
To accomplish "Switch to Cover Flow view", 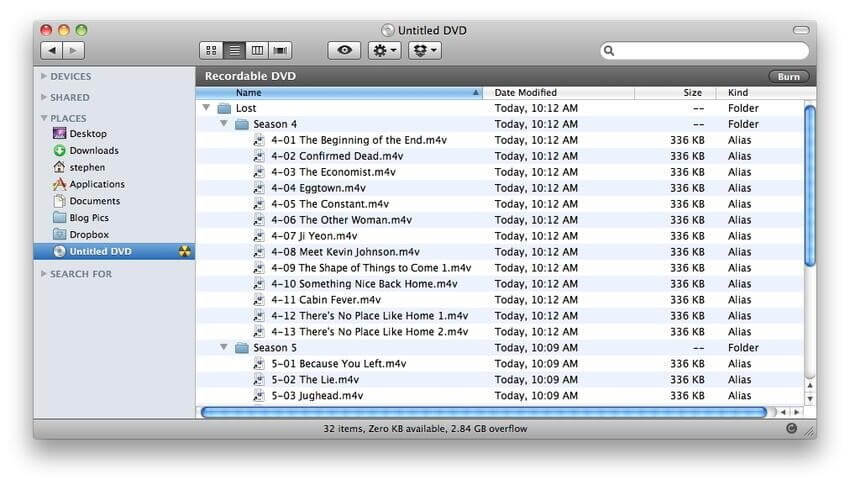I will point(280,50).
